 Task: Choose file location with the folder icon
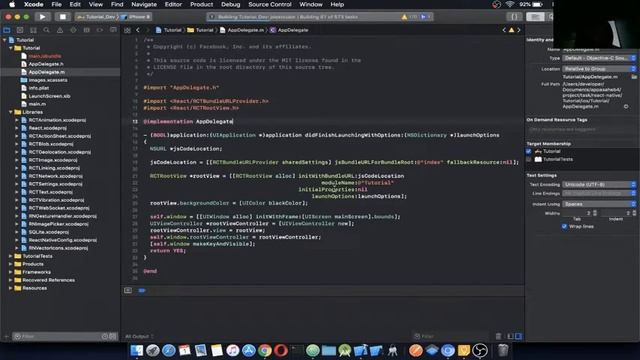pos(633,77)
